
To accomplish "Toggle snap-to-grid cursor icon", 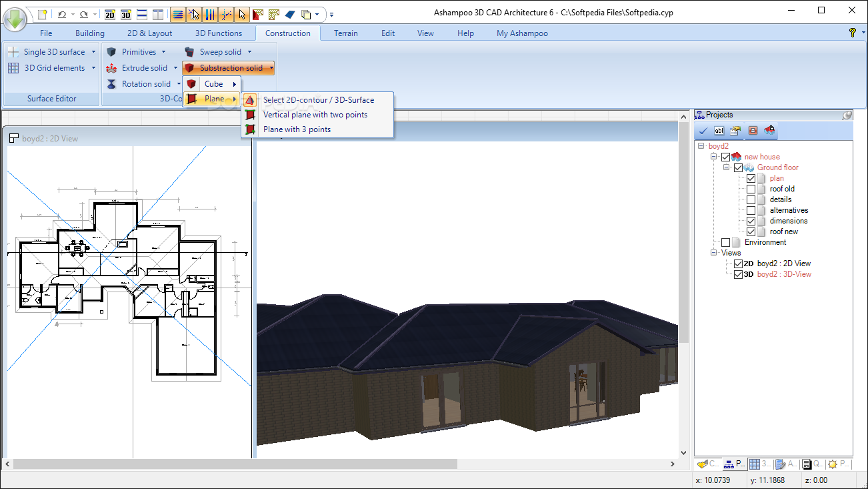I will (194, 14).
